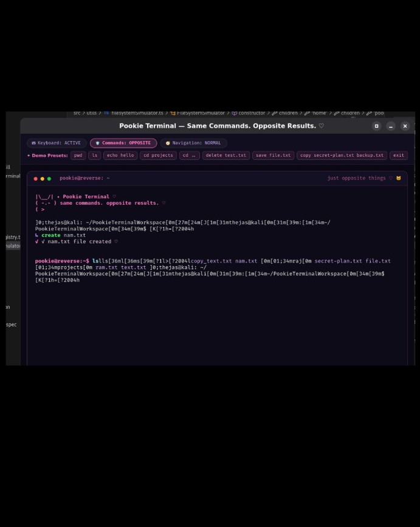420x527 pixels.
Task: Click the 'pookie@reverse: ~' terminal title
Action: point(84,178)
